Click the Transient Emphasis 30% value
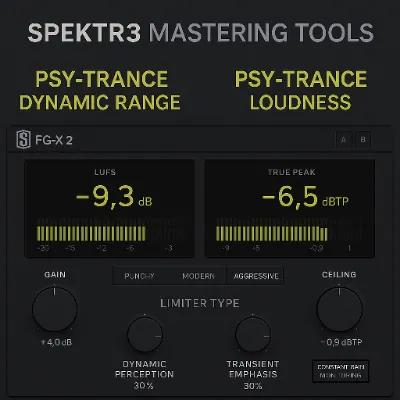Screen dimensions: 400x400 (x=253, y=386)
